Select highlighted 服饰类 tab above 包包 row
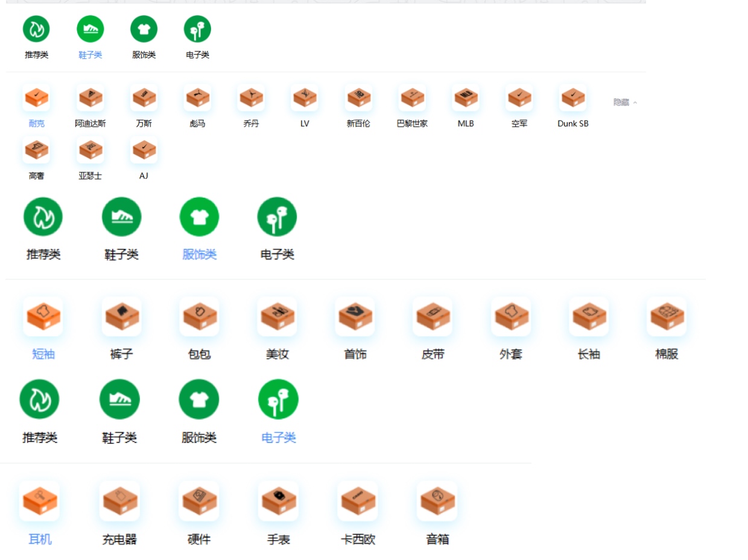 [199, 217]
